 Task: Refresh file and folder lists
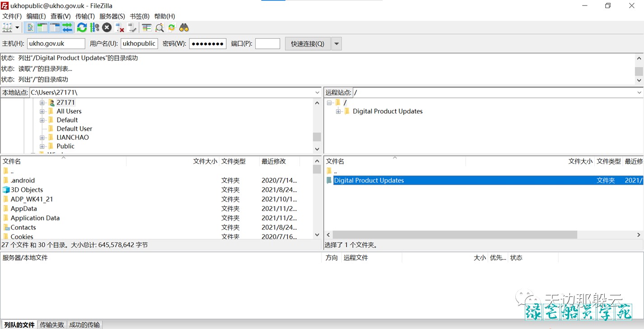(82, 28)
